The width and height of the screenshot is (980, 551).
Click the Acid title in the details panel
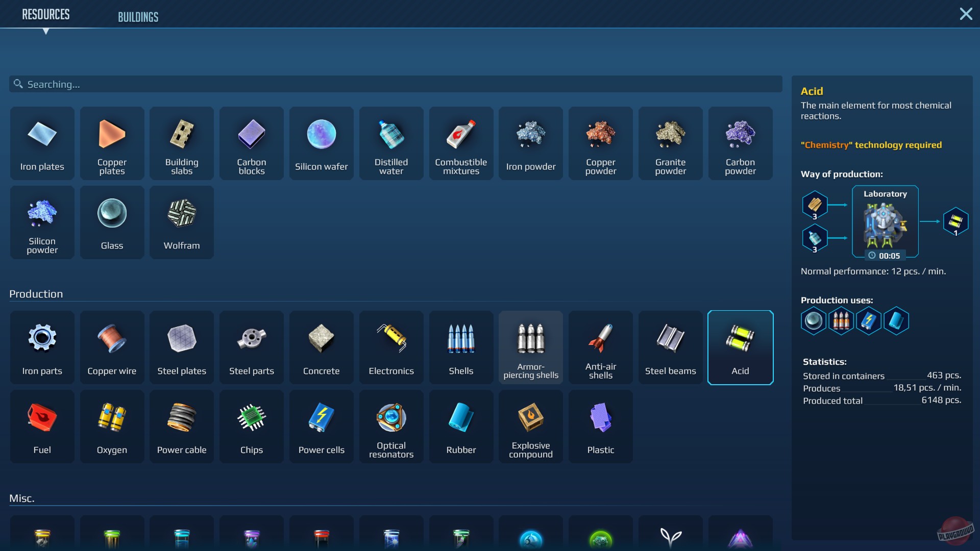pos(812,91)
